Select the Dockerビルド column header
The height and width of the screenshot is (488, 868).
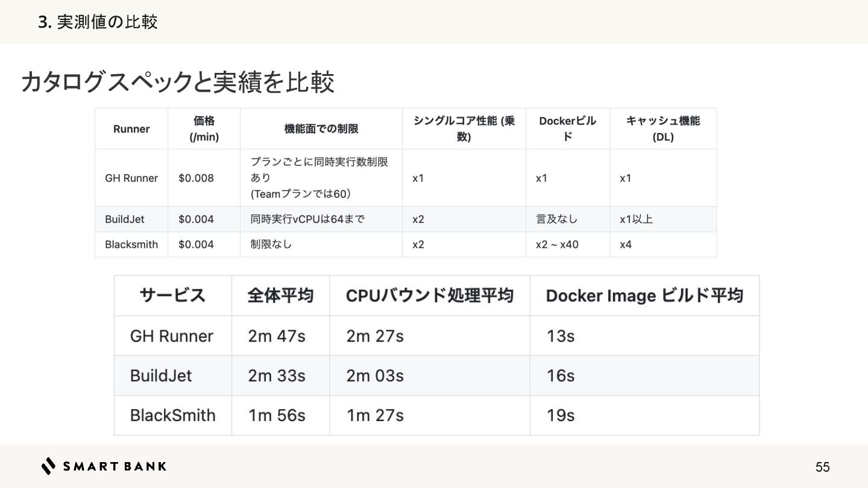(x=567, y=129)
